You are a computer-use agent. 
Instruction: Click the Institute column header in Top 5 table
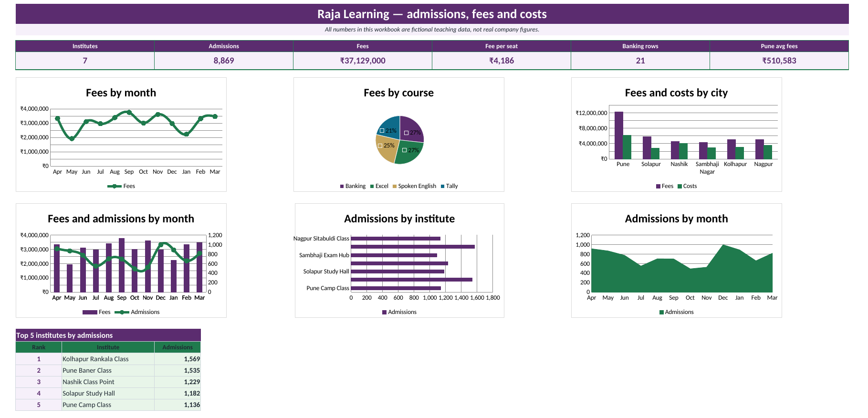coord(108,347)
